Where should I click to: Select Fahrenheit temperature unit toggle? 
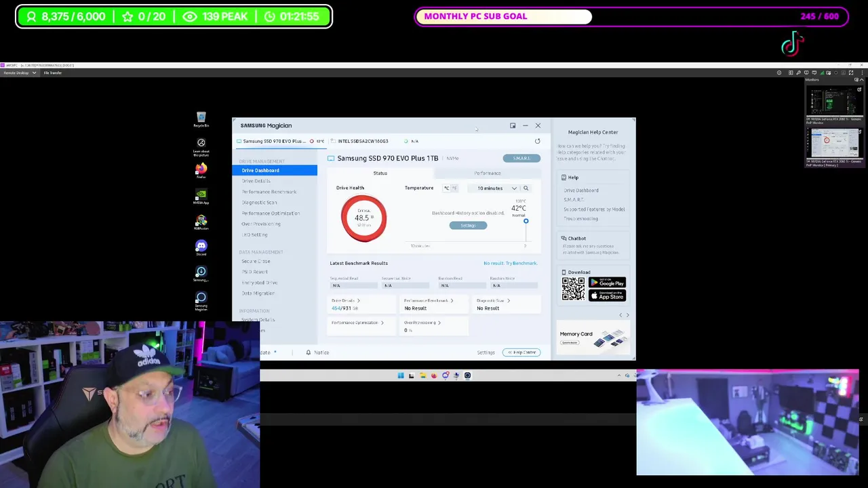454,188
